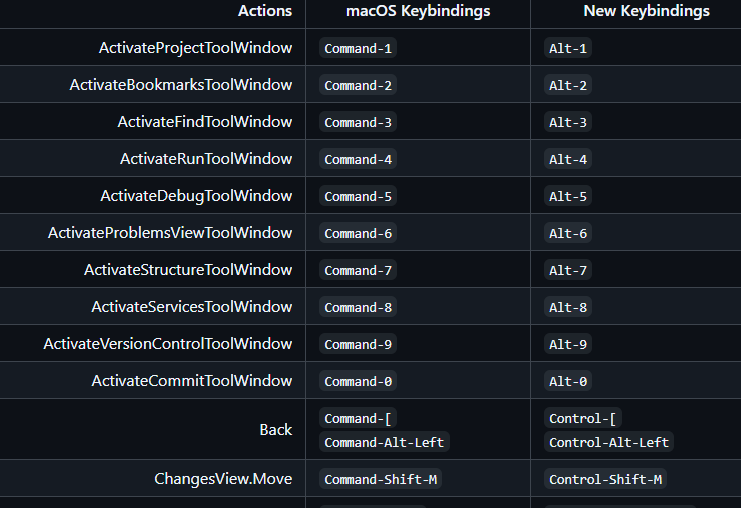Screen dimensions: 741x508
Task: Select the ChangesView.Move action text
Action: 223,479
